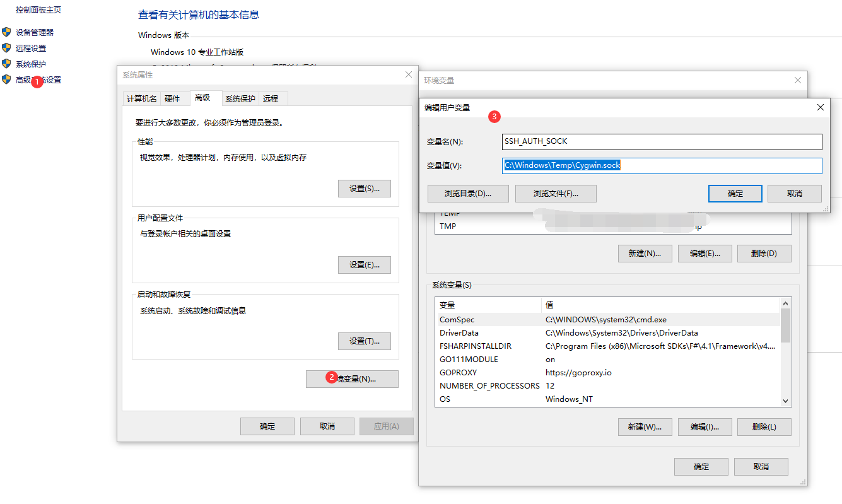
Task: Open 控制面板主页 link
Action: [38, 10]
